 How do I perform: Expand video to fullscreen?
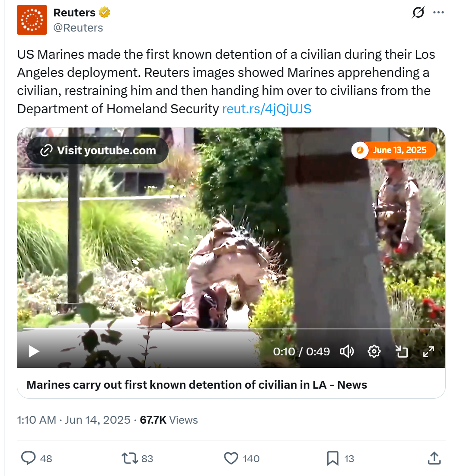point(429,351)
